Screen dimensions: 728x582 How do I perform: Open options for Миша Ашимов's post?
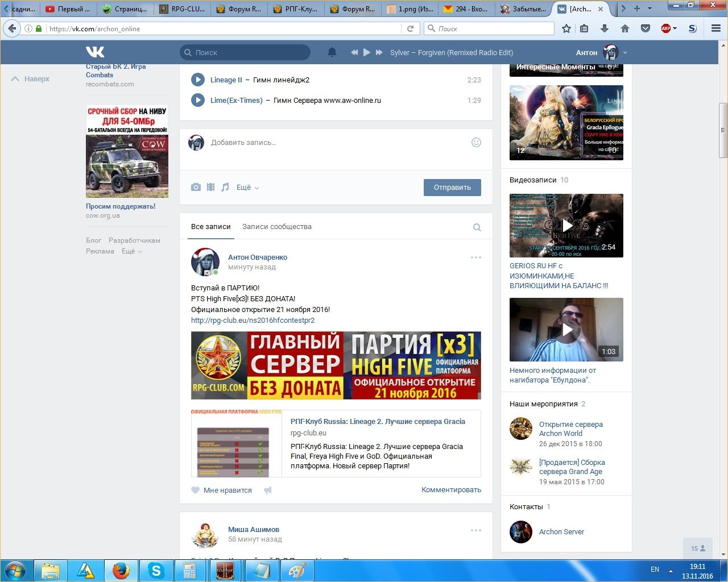click(476, 530)
